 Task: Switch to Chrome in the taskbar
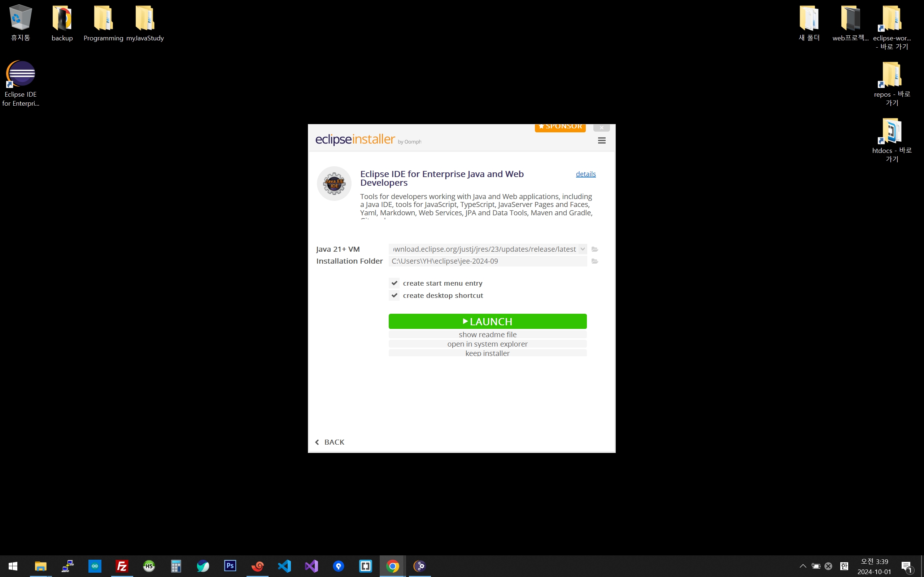(x=392, y=566)
